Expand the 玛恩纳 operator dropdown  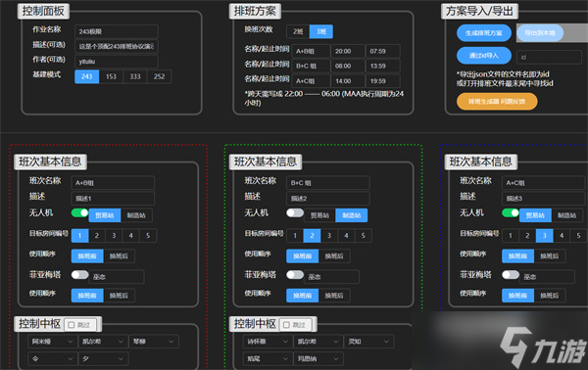(318, 359)
